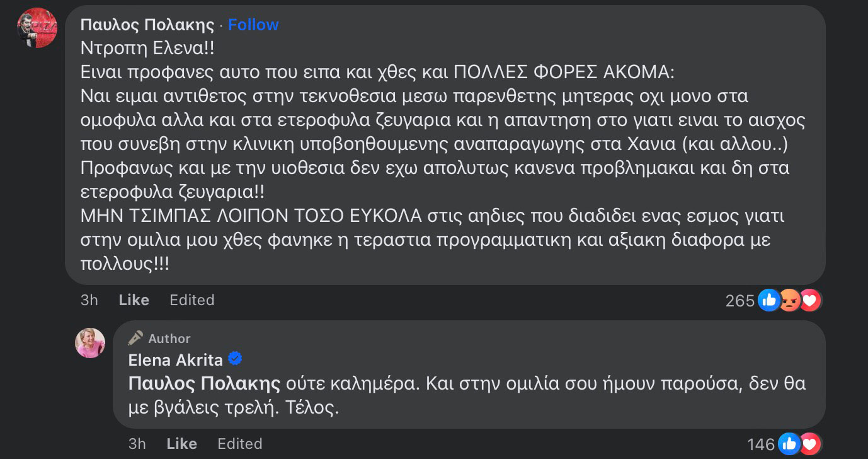868x459 pixels.
Task: Open timestamp of Πολακης comment
Action: coord(89,300)
